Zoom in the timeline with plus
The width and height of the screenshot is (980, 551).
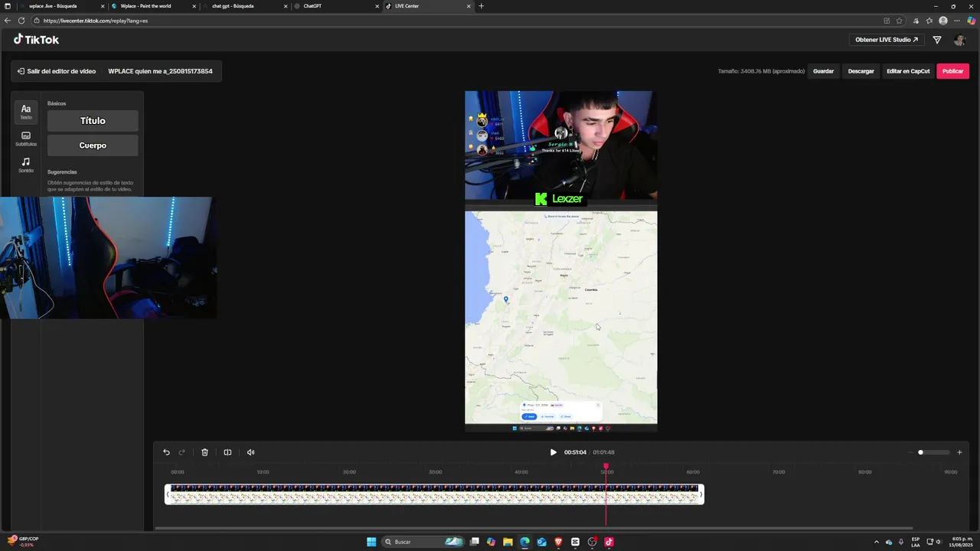click(959, 452)
